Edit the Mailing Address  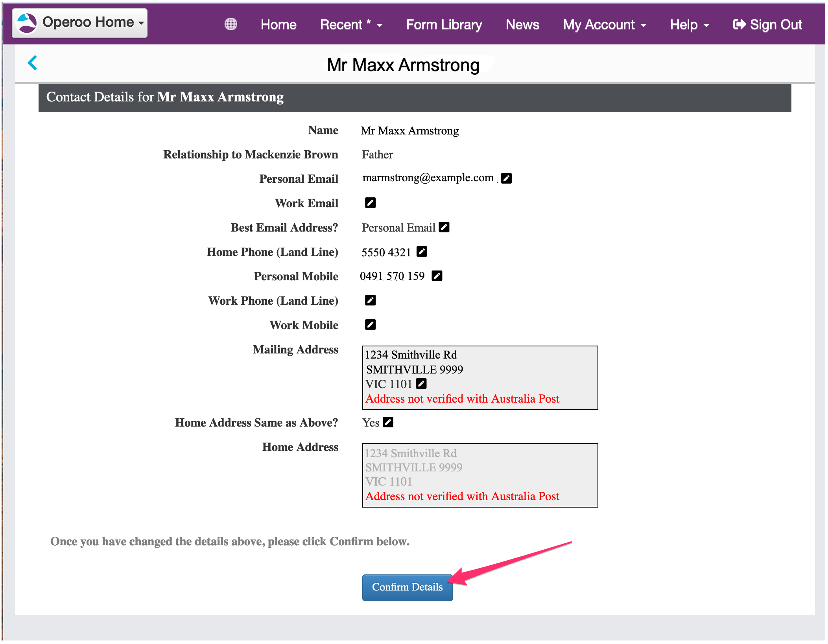click(421, 383)
